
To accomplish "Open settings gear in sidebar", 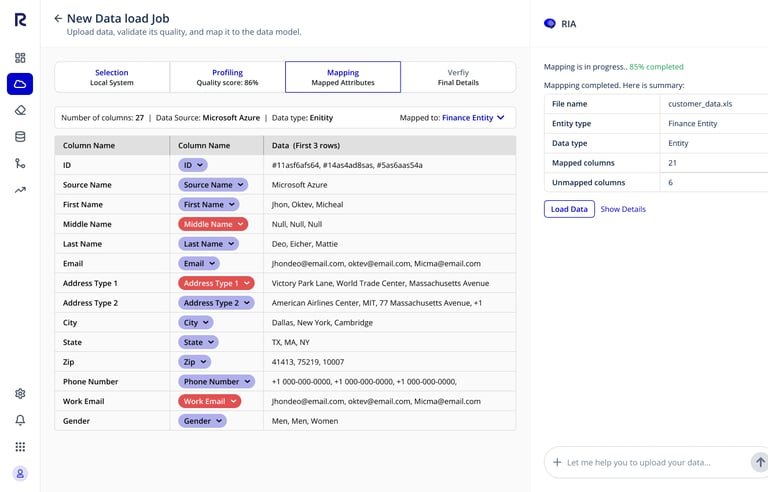I will point(20,394).
